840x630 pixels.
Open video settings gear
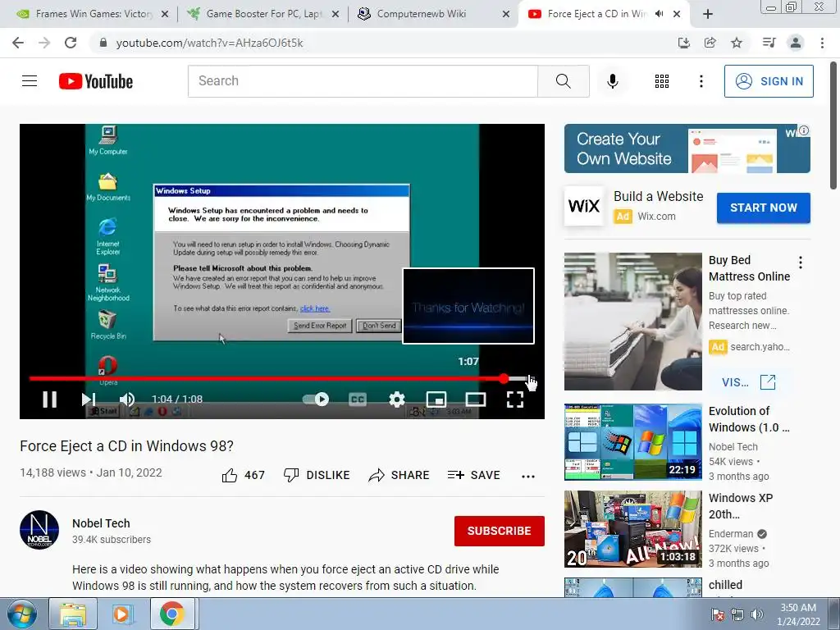tap(397, 399)
